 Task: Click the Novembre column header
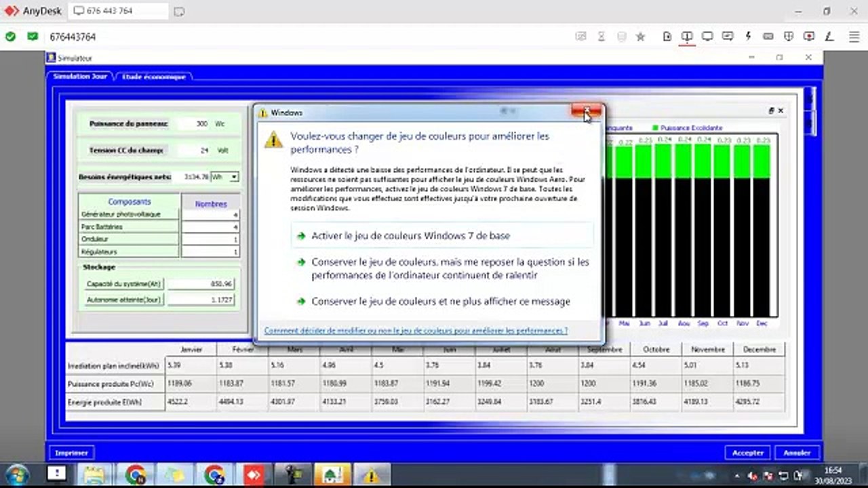pos(708,350)
